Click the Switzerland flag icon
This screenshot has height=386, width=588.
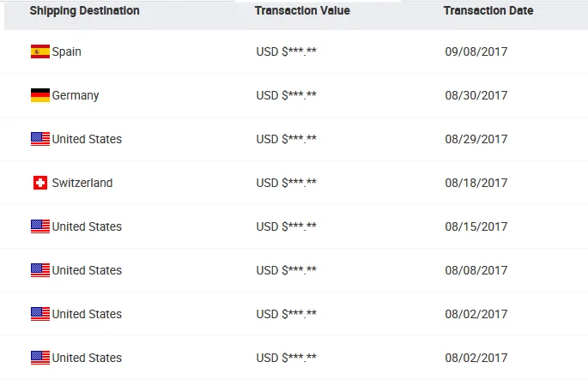pos(39,183)
